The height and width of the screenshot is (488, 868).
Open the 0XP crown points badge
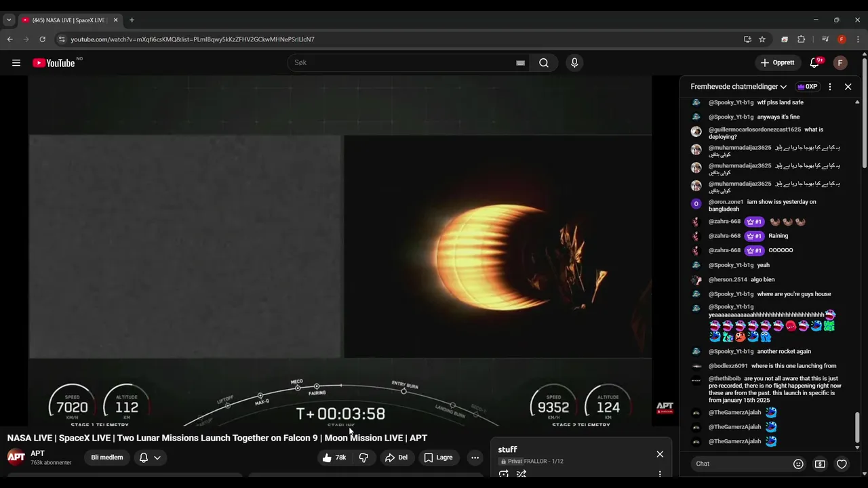coord(807,87)
